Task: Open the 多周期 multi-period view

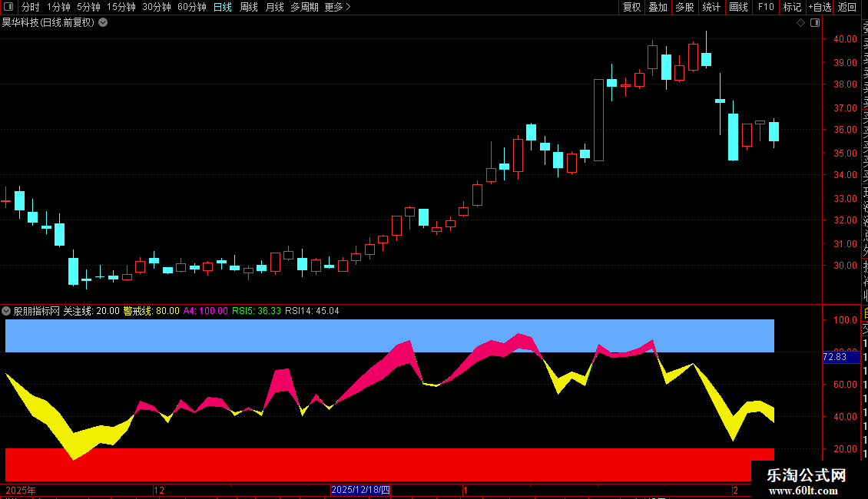Action: (304, 7)
